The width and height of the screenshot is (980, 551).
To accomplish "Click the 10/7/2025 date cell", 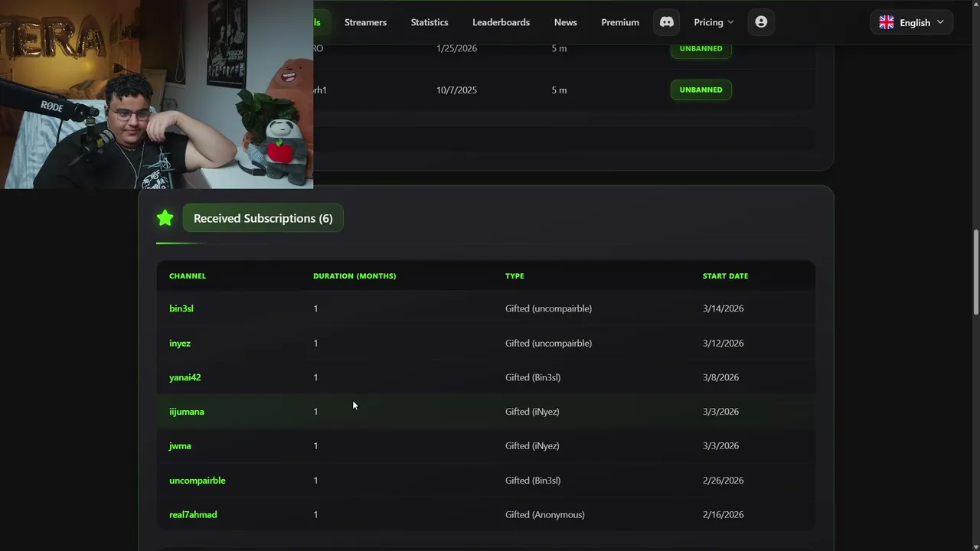I will (x=456, y=90).
